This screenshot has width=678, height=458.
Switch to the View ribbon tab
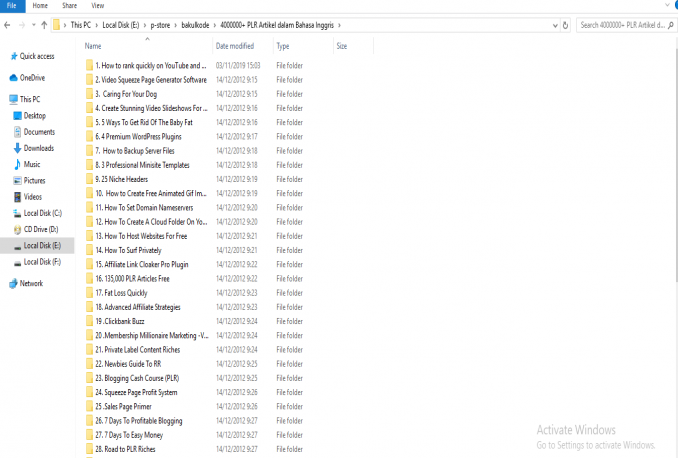(97, 6)
